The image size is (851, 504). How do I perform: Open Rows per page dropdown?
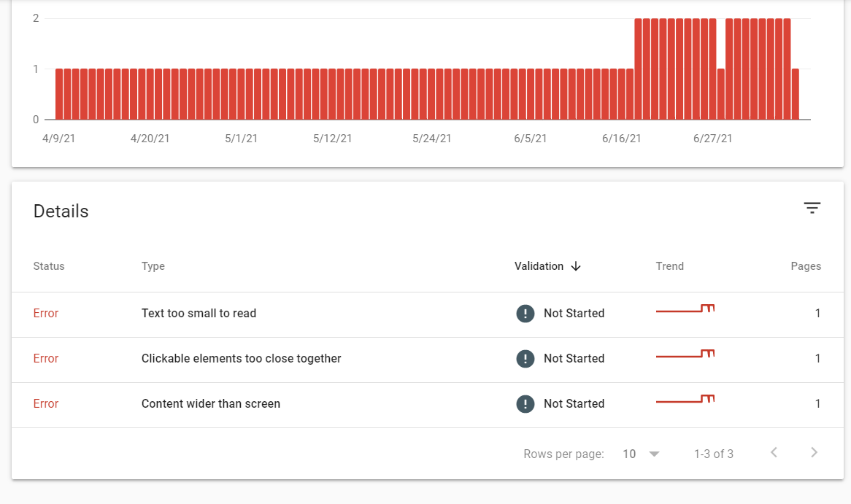pos(641,454)
